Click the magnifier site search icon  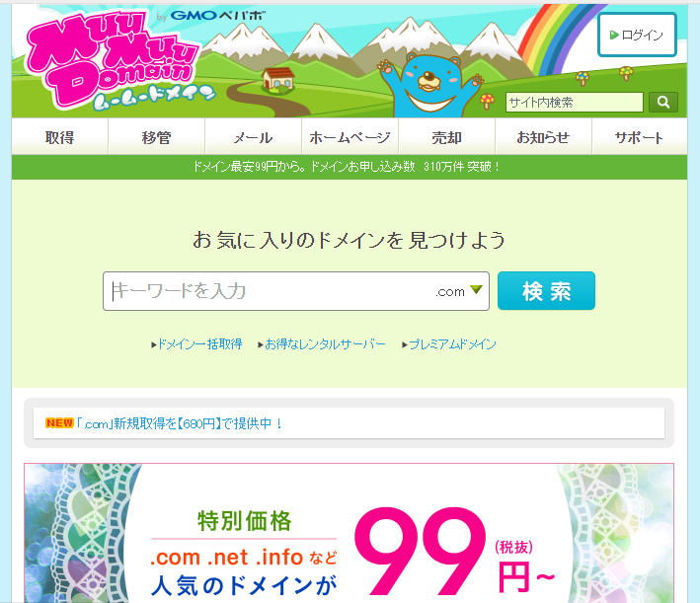(x=662, y=103)
